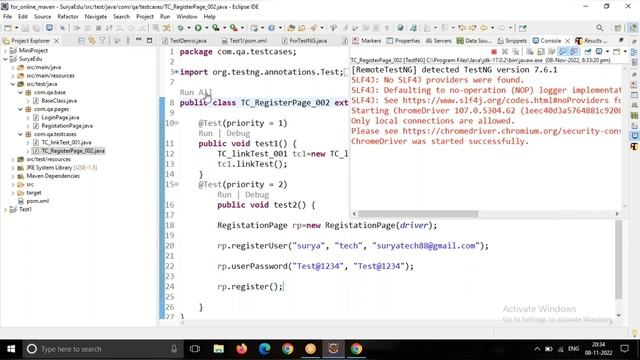Collapse the SuryaEdu project node

pos(5,59)
